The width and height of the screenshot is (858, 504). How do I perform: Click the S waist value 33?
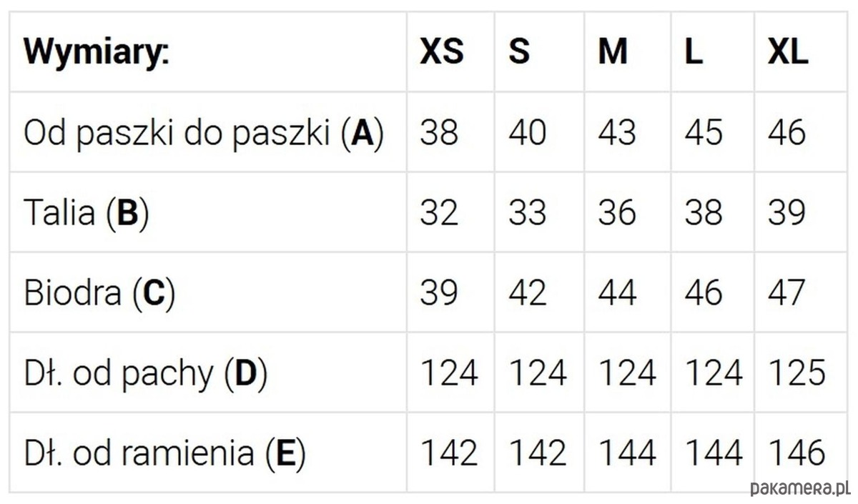click(528, 213)
